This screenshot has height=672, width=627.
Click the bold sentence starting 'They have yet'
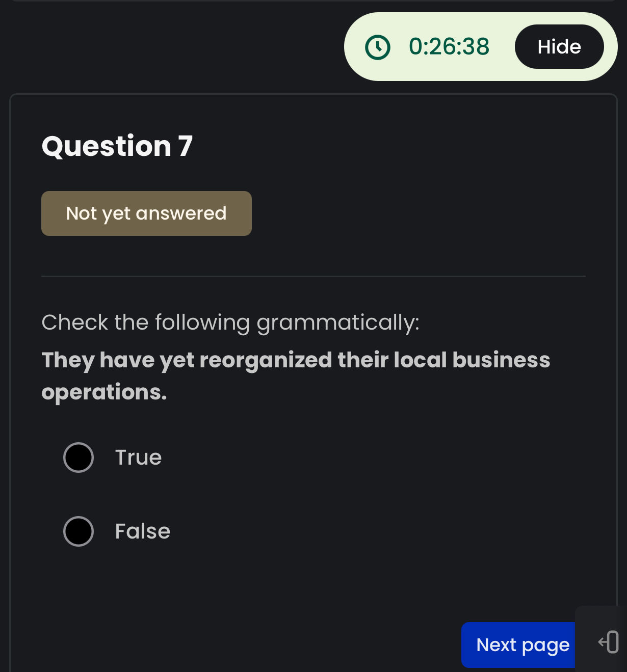pos(296,360)
